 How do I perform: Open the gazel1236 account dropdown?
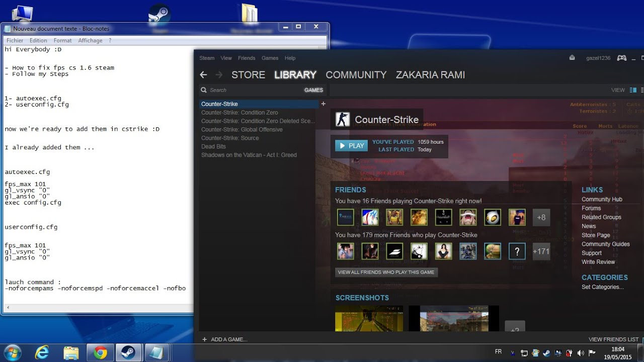[x=598, y=58]
